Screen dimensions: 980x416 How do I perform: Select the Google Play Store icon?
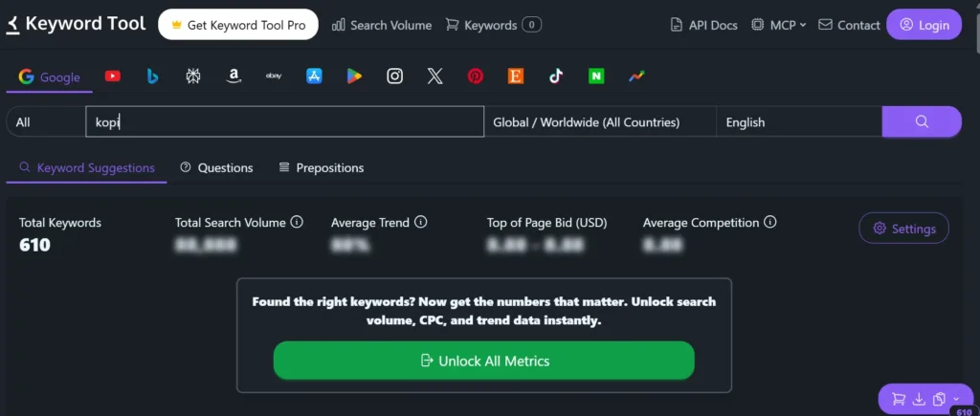point(354,77)
